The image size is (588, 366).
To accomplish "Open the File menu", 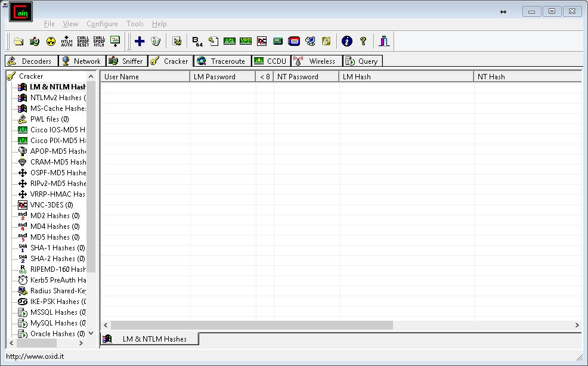I will pyautogui.click(x=49, y=24).
